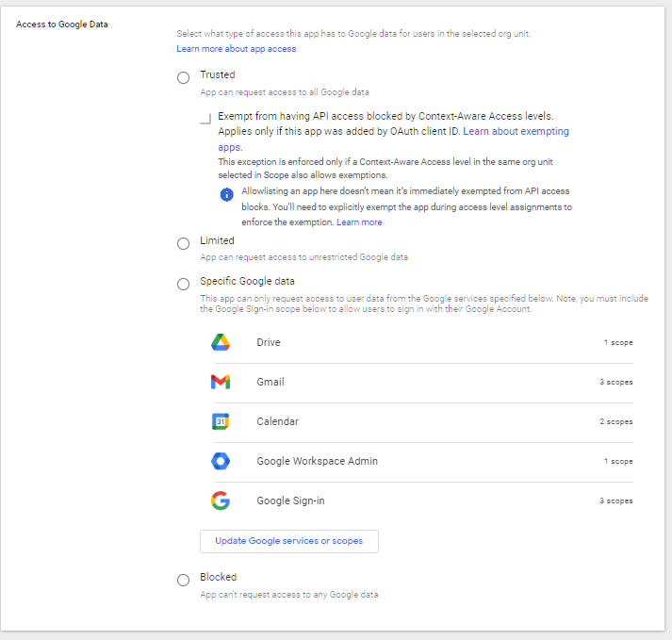The width and height of the screenshot is (672, 640).
Task: Click the Drive service name
Action: pyautogui.click(x=269, y=342)
